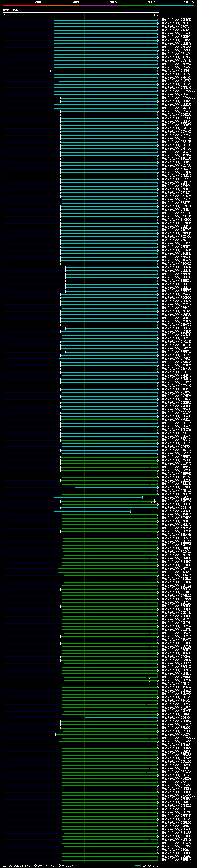
Task: Select label UniRef100_B9MS49
Action: [177, 569]
